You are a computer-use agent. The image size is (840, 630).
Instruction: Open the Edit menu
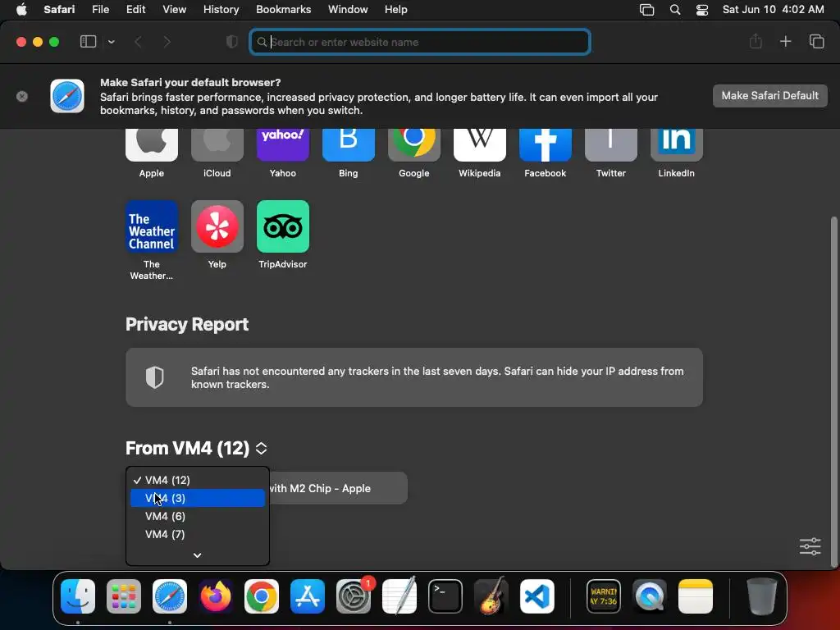tap(135, 10)
